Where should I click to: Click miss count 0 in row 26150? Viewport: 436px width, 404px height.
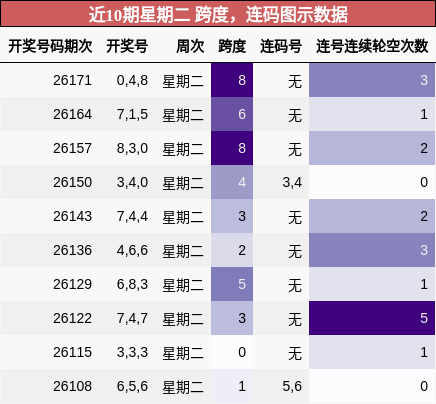[x=372, y=182]
